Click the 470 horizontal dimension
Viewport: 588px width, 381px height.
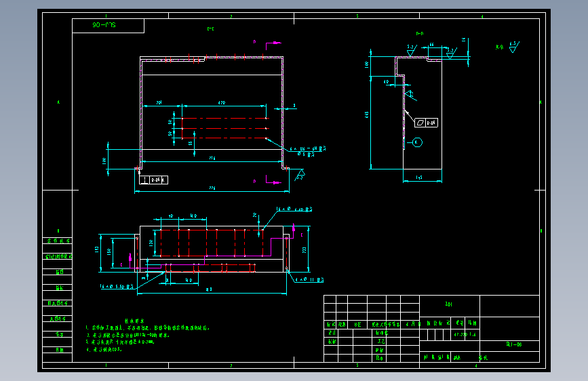(x=222, y=102)
